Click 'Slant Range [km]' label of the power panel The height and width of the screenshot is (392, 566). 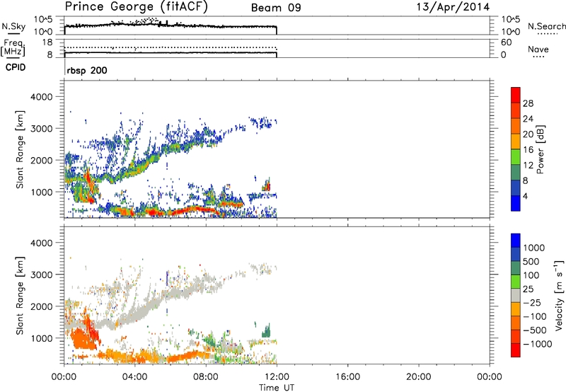coord(20,149)
